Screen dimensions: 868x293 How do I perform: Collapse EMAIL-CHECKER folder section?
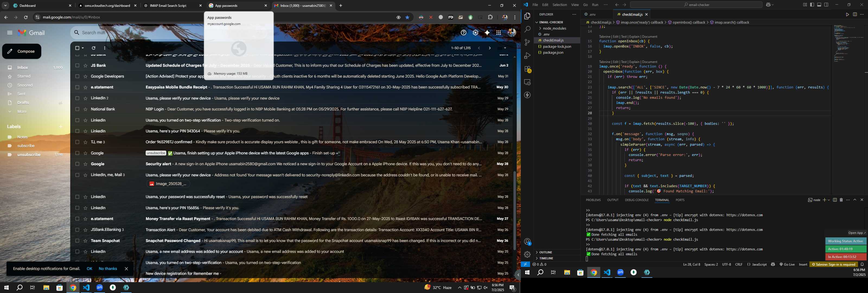[551, 22]
